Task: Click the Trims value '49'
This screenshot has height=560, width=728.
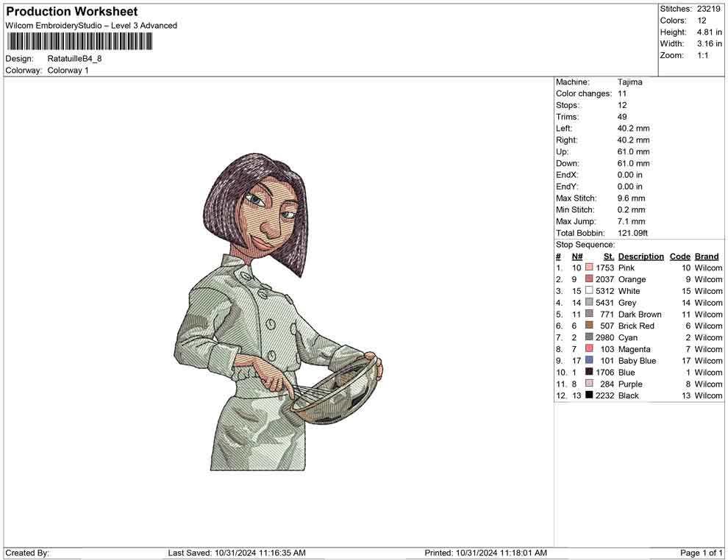Action: pos(622,117)
